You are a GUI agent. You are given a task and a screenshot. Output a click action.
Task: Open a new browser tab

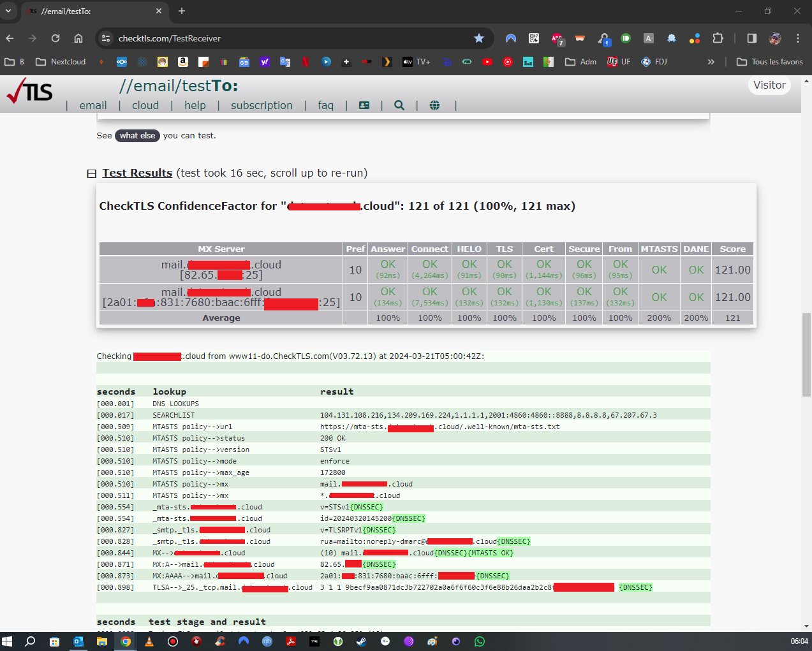(182, 11)
